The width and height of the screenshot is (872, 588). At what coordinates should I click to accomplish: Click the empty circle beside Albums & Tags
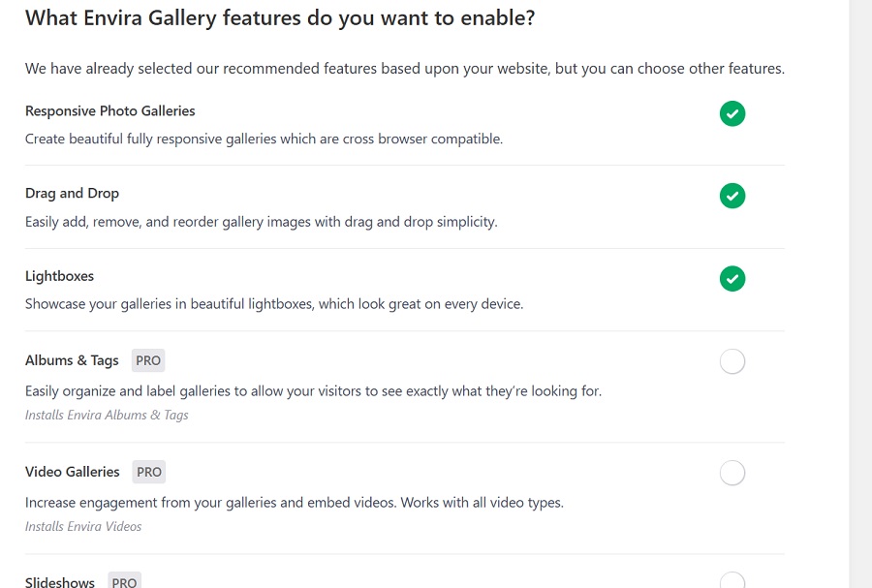click(x=732, y=360)
